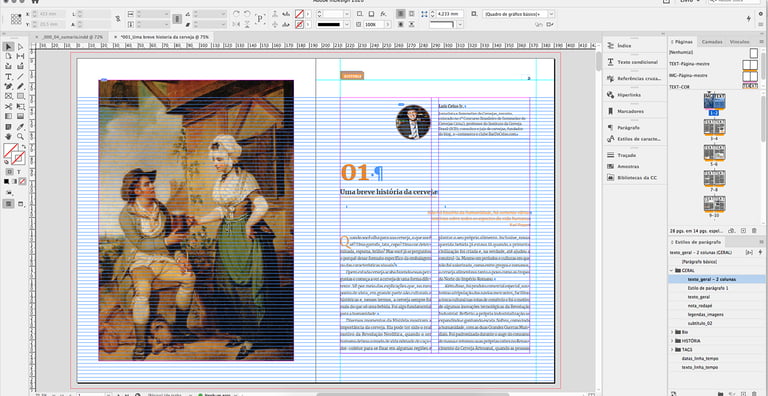Open the Texto condicional panel
Image resolution: width=768 pixels, height=396 pixels.
(x=634, y=62)
